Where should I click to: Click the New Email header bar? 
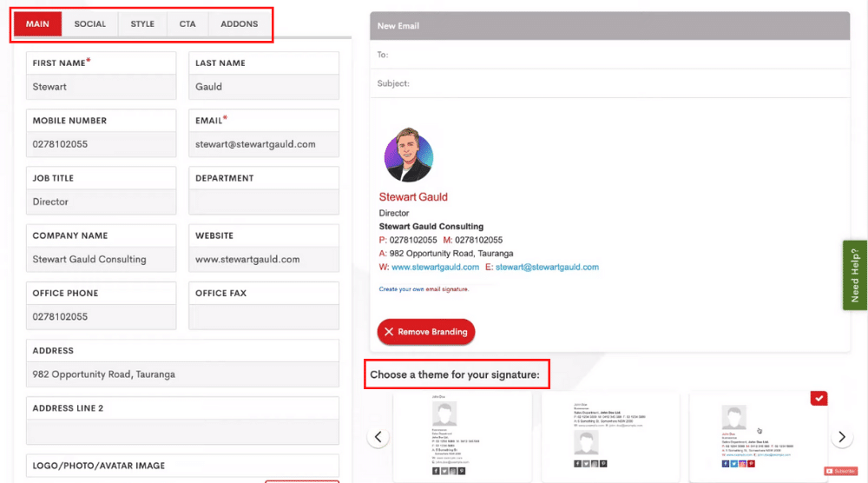[610, 25]
